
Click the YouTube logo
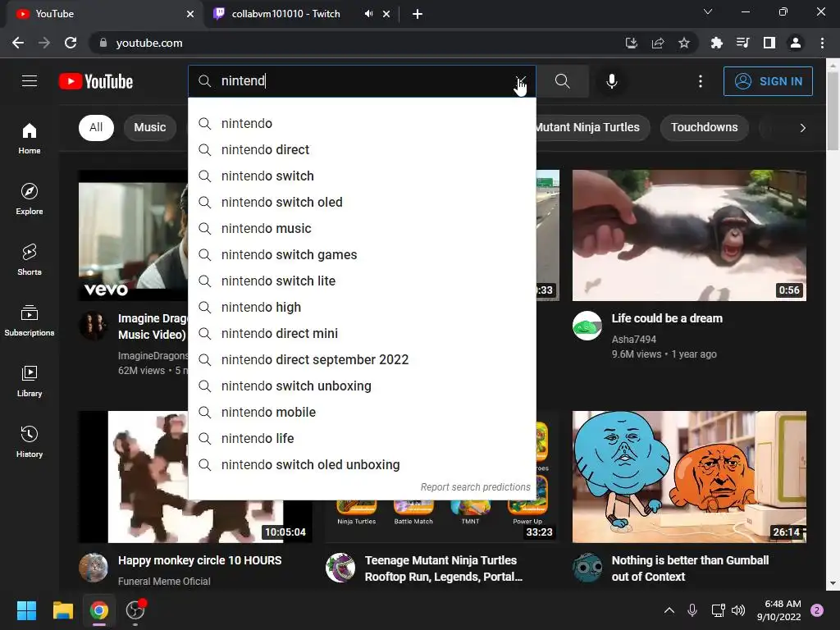[x=96, y=81]
